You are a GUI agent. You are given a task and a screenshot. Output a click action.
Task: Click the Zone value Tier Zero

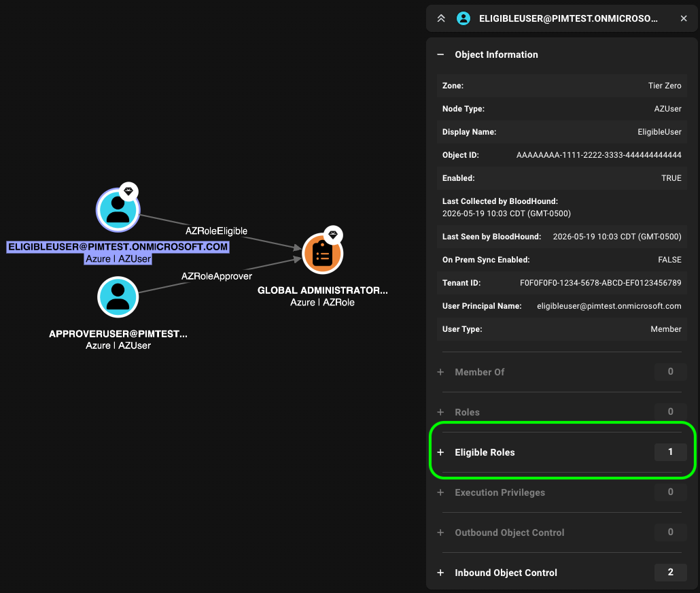point(665,86)
